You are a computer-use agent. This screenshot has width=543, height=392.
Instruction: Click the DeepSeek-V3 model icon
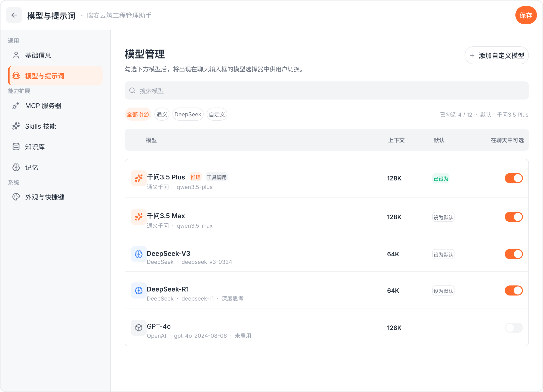(139, 254)
